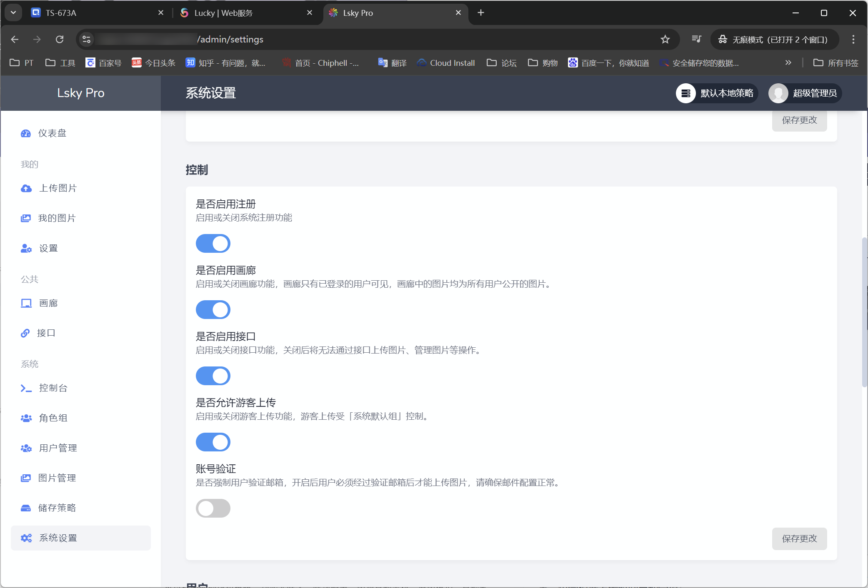
Task: Go back to previous page
Action: click(15, 40)
